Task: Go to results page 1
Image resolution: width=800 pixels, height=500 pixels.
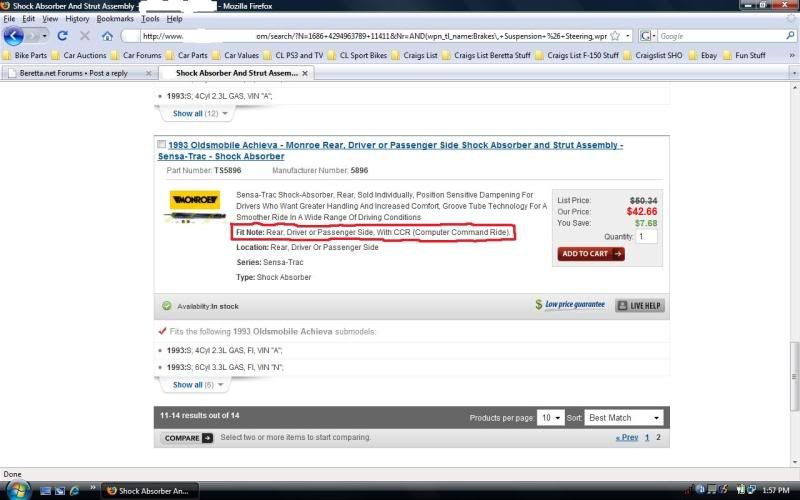Action: click(x=647, y=437)
